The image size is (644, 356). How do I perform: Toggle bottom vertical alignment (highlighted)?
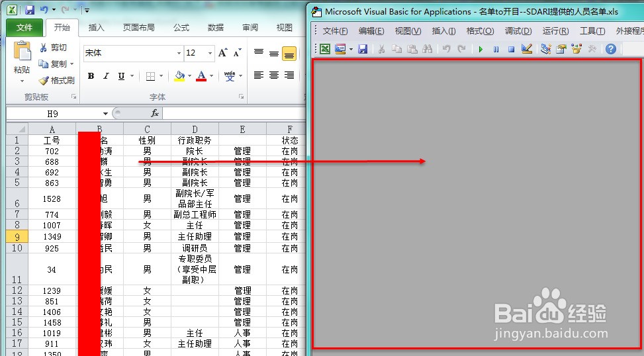tap(289, 54)
